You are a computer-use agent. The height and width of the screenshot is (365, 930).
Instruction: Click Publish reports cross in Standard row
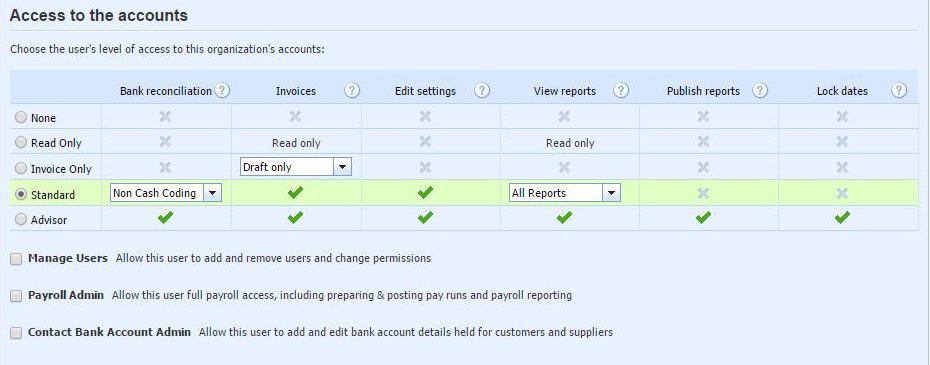pyautogui.click(x=703, y=193)
